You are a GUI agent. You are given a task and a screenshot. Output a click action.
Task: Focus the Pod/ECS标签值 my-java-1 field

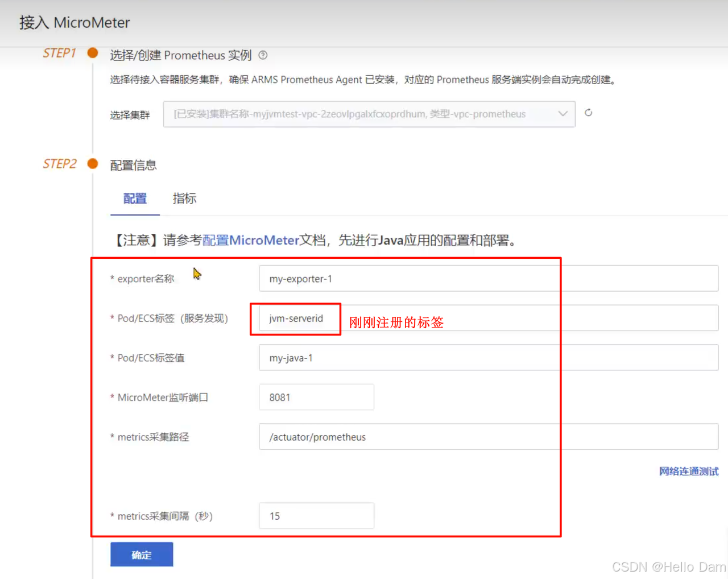489,358
